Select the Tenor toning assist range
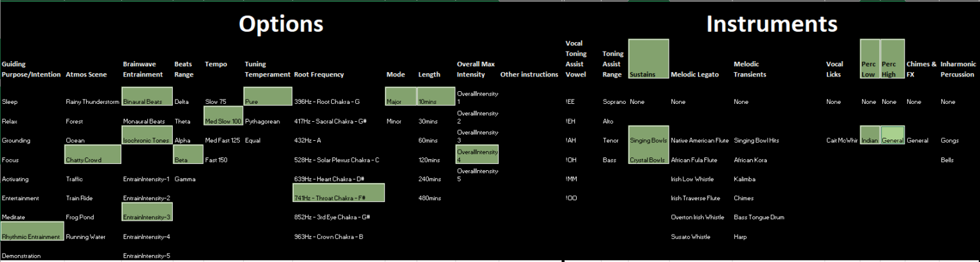Viewport: 980px width, 262px height. tap(611, 140)
